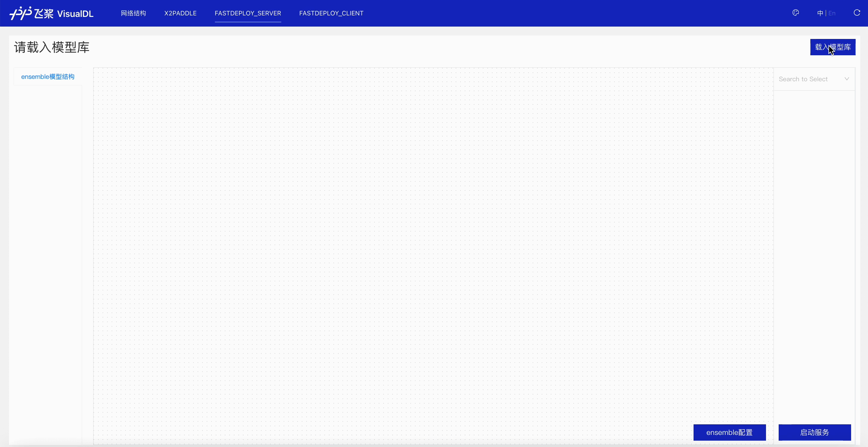Click inside the Search to Select input field
This screenshot has width=868, height=447.
pyautogui.click(x=809, y=79)
